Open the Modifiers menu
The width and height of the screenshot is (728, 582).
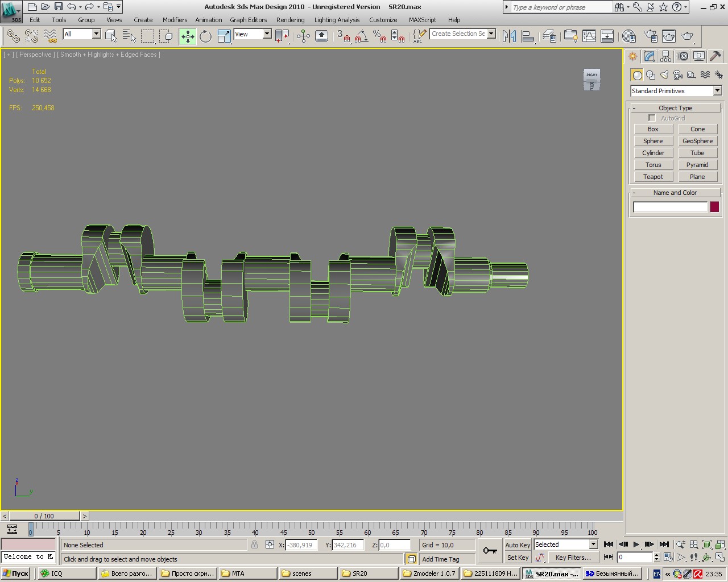coord(175,20)
